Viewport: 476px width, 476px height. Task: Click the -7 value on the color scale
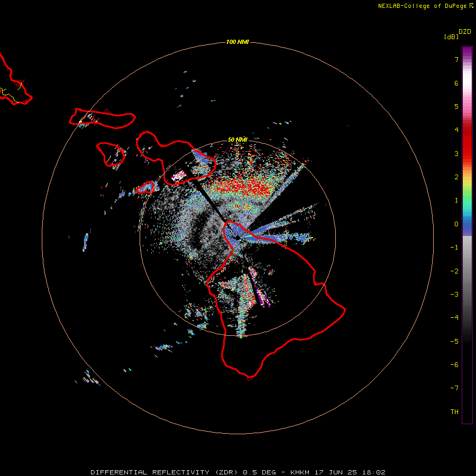[x=454, y=388]
